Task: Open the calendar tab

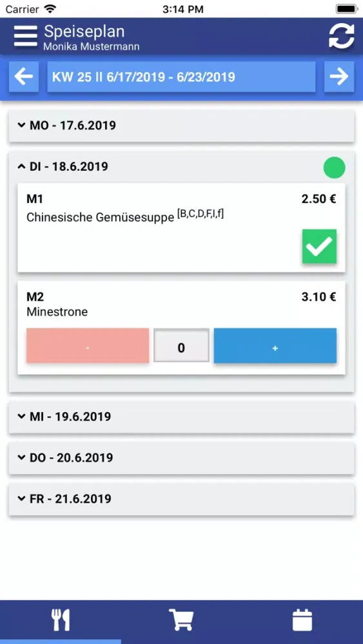Action: click(x=302, y=620)
